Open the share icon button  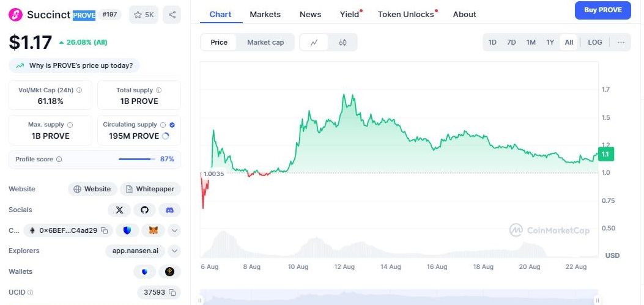coord(172,15)
